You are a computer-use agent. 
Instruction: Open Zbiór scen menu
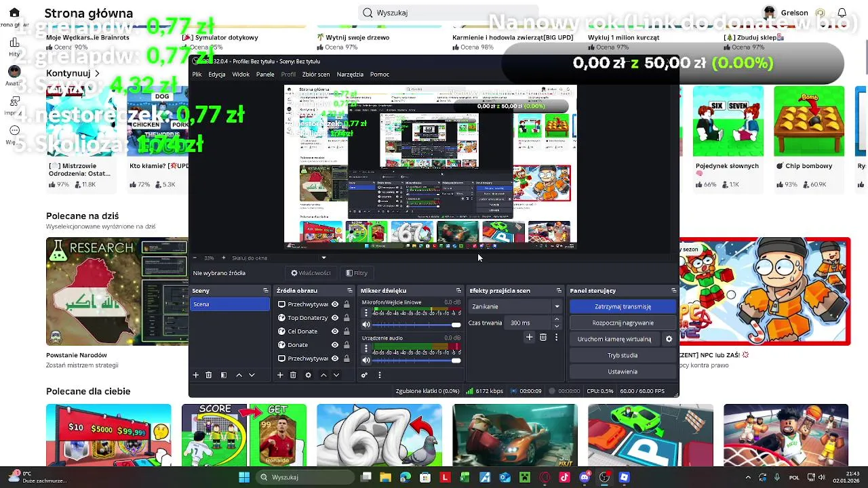pyautogui.click(x=316, y=75)
